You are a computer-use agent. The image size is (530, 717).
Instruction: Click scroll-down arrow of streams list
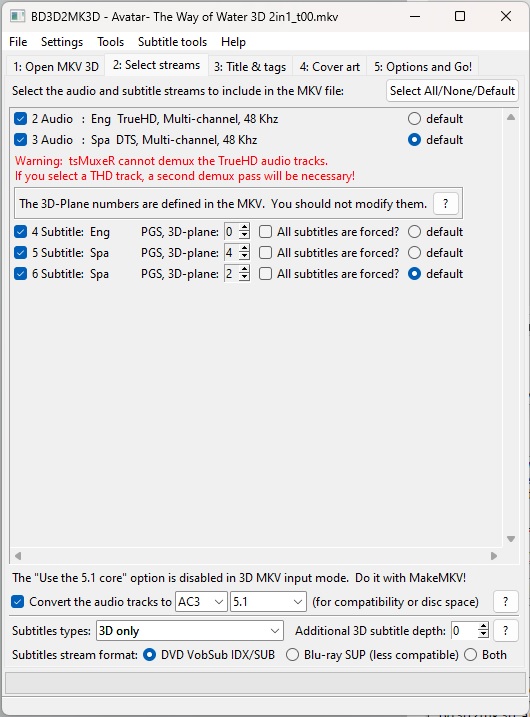(x=511, y=539)
